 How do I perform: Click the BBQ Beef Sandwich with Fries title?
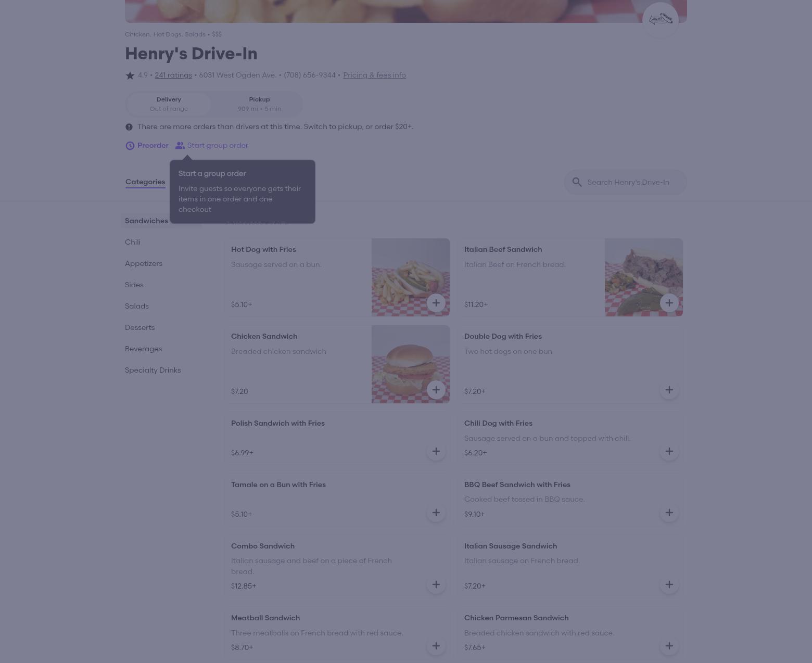(517, 484)
